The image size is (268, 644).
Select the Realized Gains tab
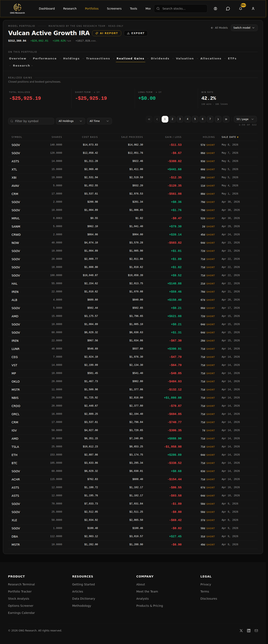(x=130, y=59)
